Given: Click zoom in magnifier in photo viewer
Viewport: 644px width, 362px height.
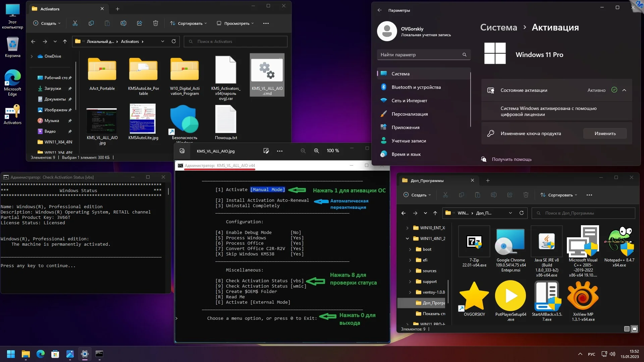Looking at the screenshot, I should (316, 151).
